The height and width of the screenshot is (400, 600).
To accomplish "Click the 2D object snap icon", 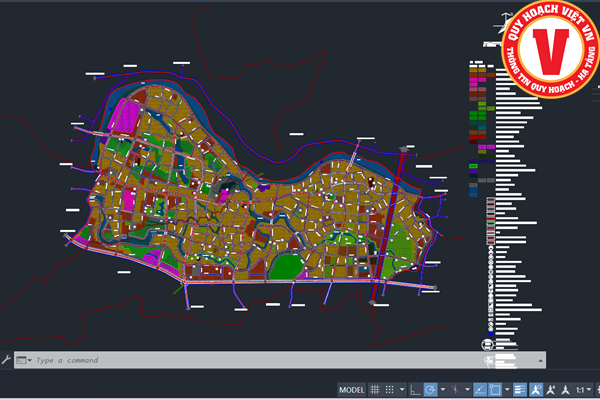I will [x=495, y=390].
